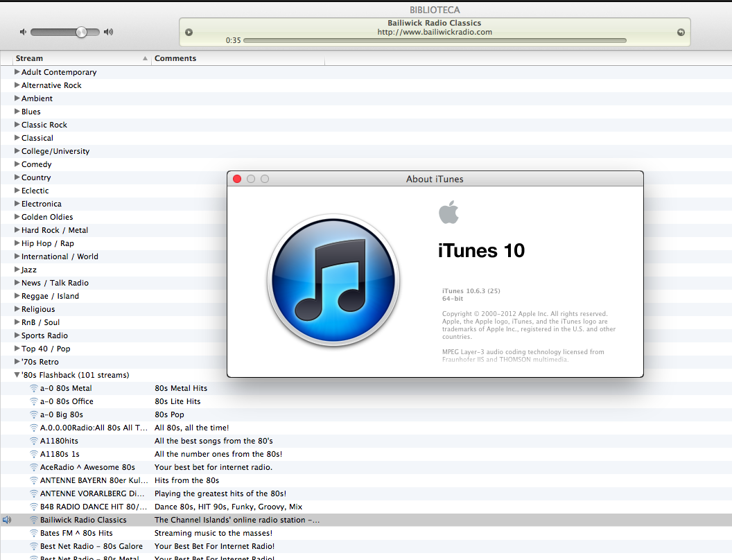This screenshot has width=732, height=560.
Task: Click the low volume speaker icon
Action: pos(23,32)
